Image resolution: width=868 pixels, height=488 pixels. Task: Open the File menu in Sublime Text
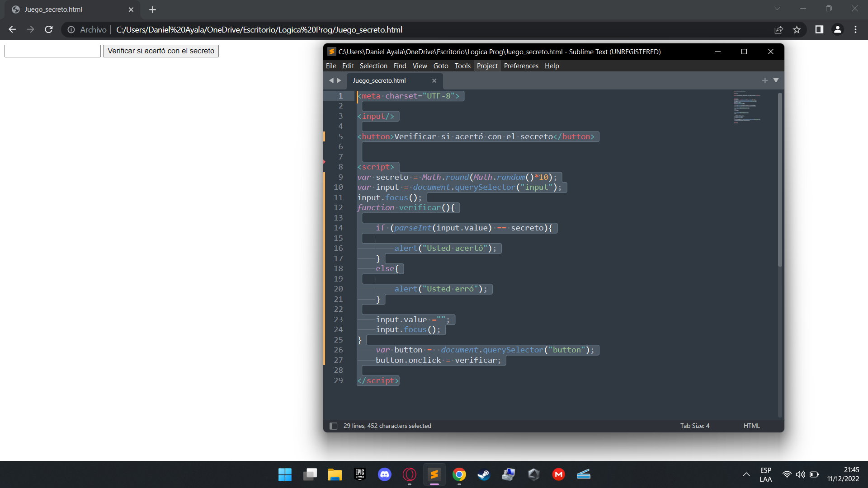coord(331,66)
